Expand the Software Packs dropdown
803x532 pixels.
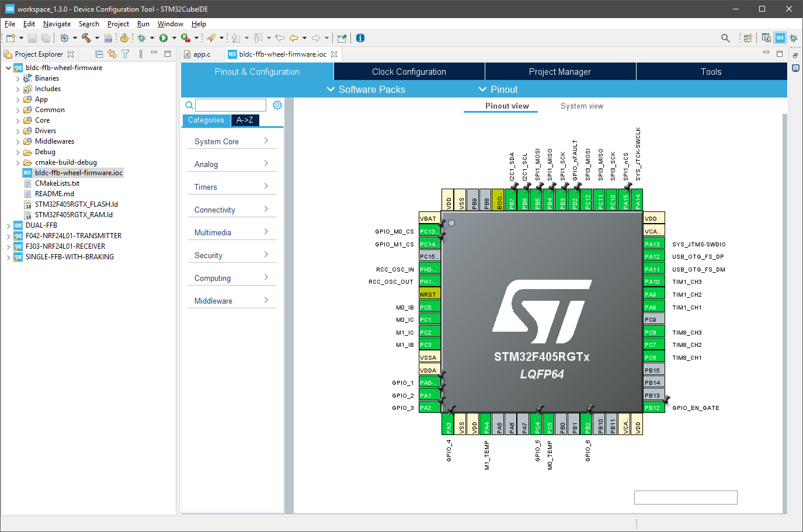click(x=366, y=89)
